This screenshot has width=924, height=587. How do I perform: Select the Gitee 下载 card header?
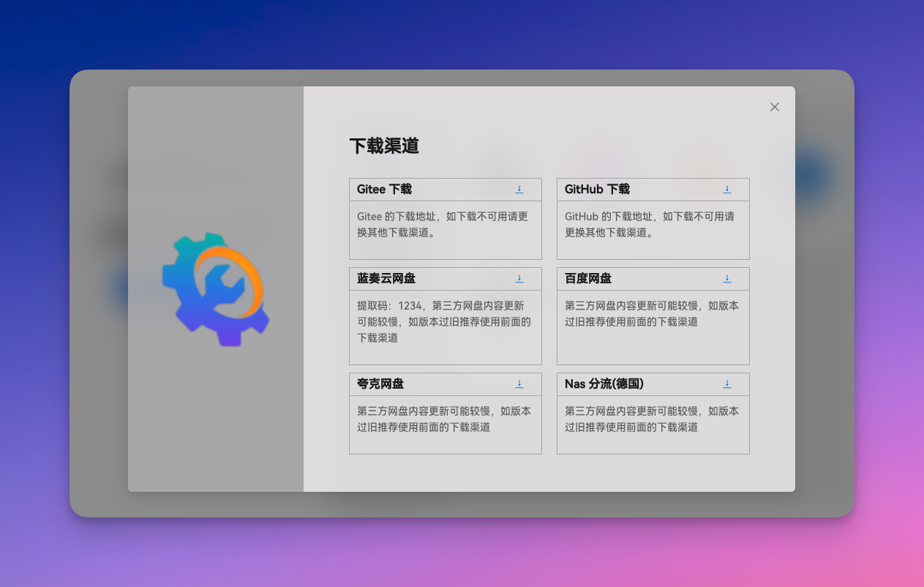pyautogui.click(x=384, y=189)
